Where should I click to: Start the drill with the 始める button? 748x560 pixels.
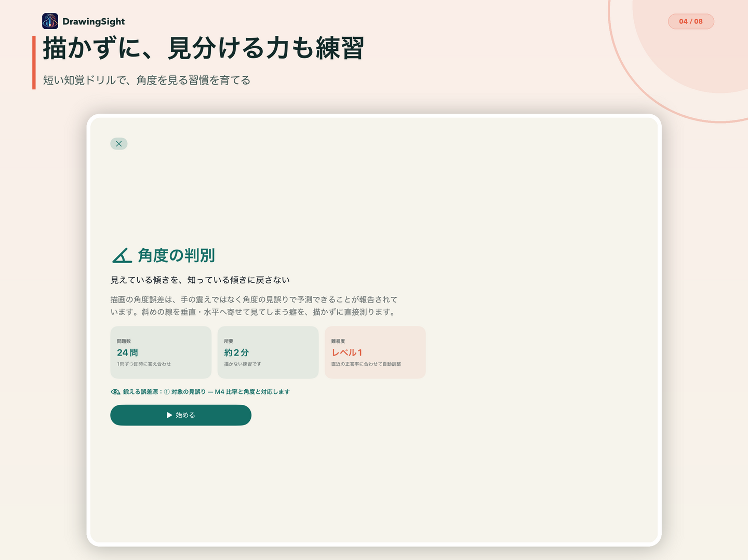181,415
